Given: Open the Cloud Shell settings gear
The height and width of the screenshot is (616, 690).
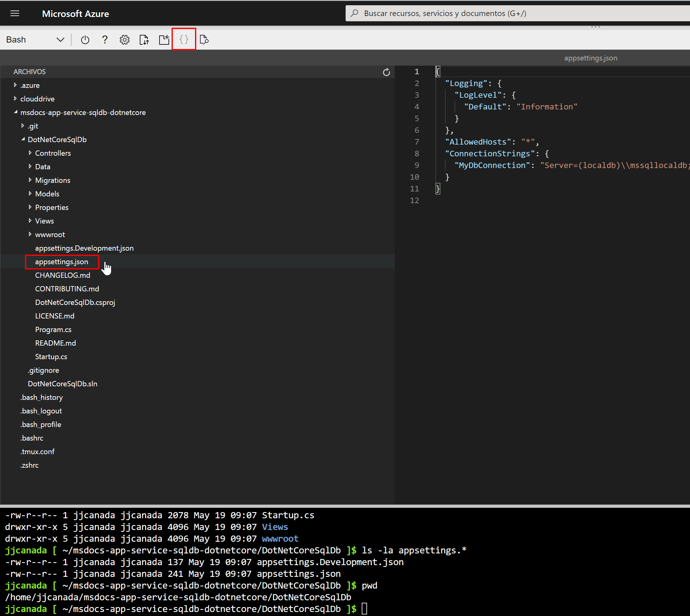Looking at the screenshot, I should click(x=124, y=39).
